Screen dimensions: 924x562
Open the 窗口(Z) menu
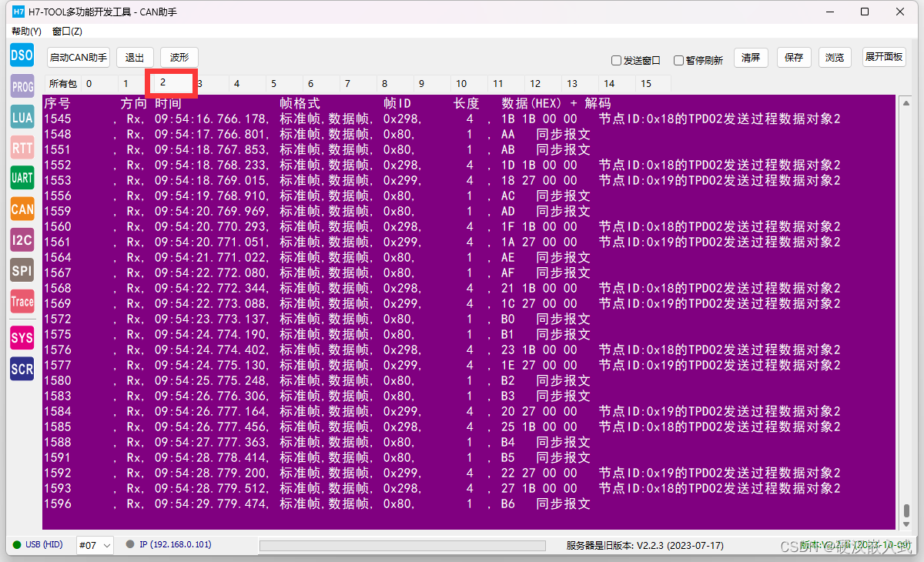(67, 32)
